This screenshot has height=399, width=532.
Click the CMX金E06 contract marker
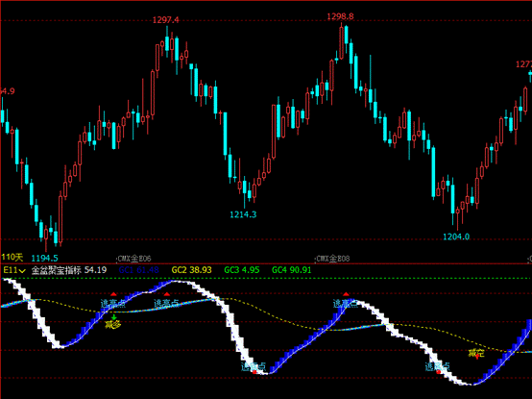[x=133, y=259]
